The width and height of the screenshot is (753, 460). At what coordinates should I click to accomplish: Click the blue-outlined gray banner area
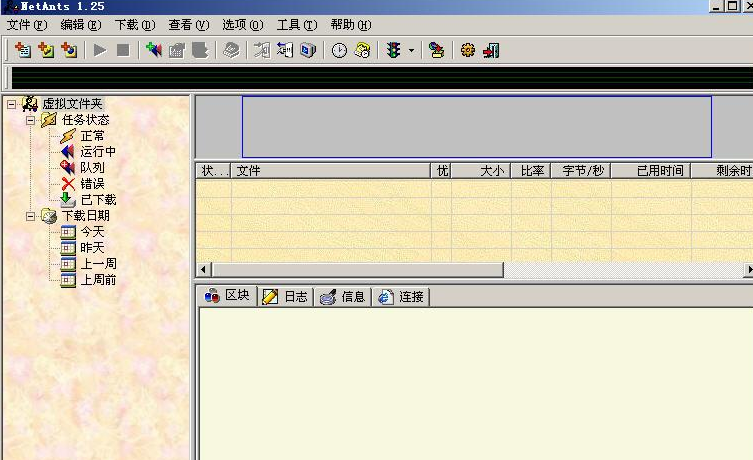click(477, 127)
